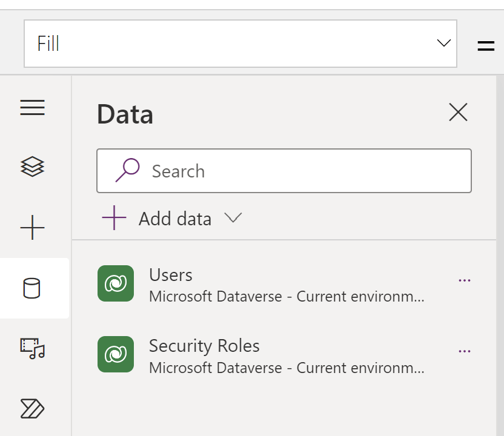The width and height of the screenshot is (504, 436).
Task: Expand the Add data chevron
Action: [x=233, y=218]
